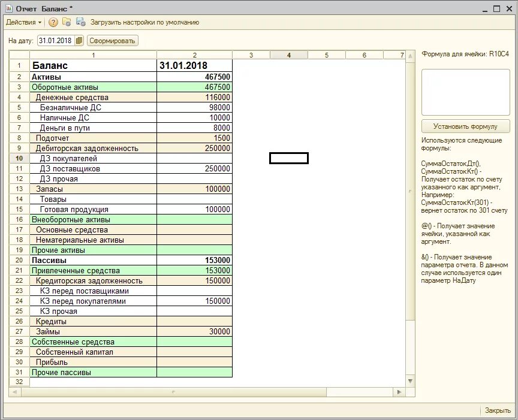Screen dimensions: 518x420
Task: Select cell Денежные средства
Action: 93,98
